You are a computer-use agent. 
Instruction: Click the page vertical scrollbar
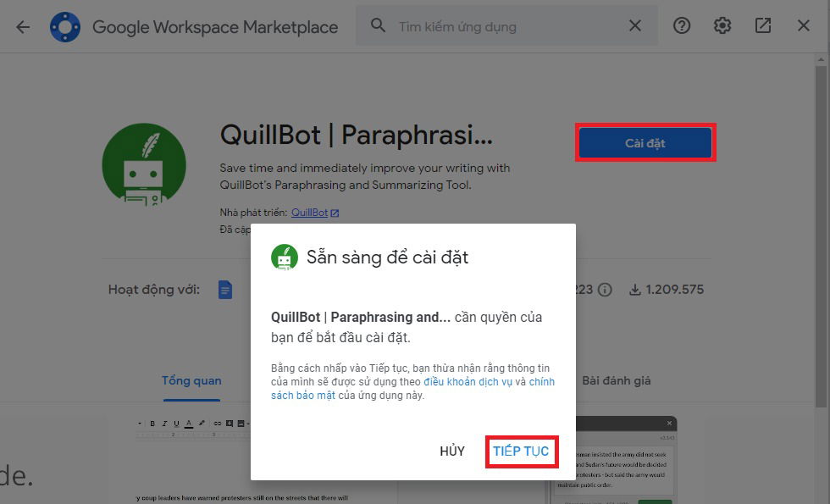(x=821, y=237)
